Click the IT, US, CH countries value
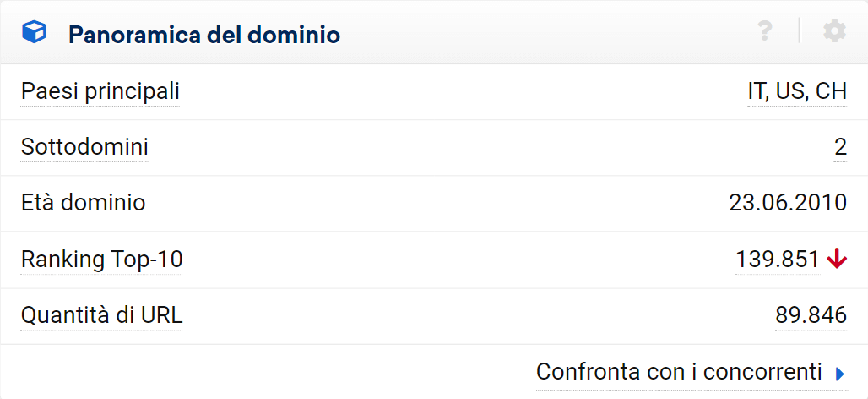This screenshot has width=868, height=399. [797, 91]
